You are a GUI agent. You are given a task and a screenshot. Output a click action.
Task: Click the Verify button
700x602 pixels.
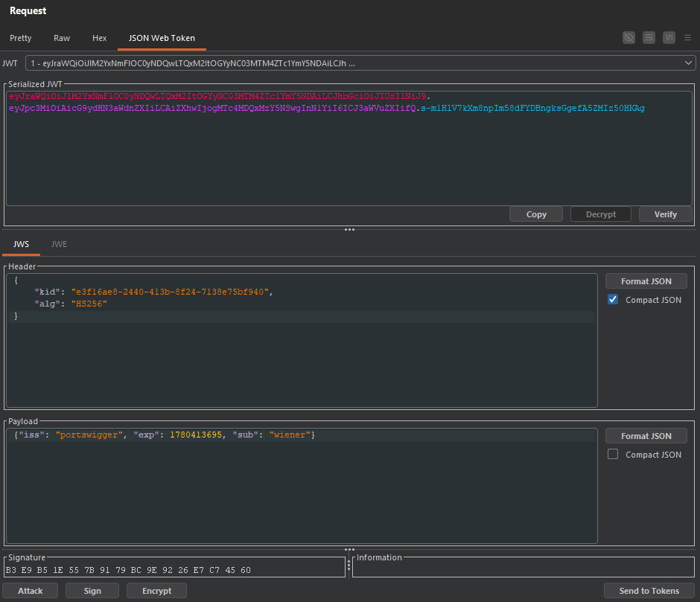[x=665, y=214]
